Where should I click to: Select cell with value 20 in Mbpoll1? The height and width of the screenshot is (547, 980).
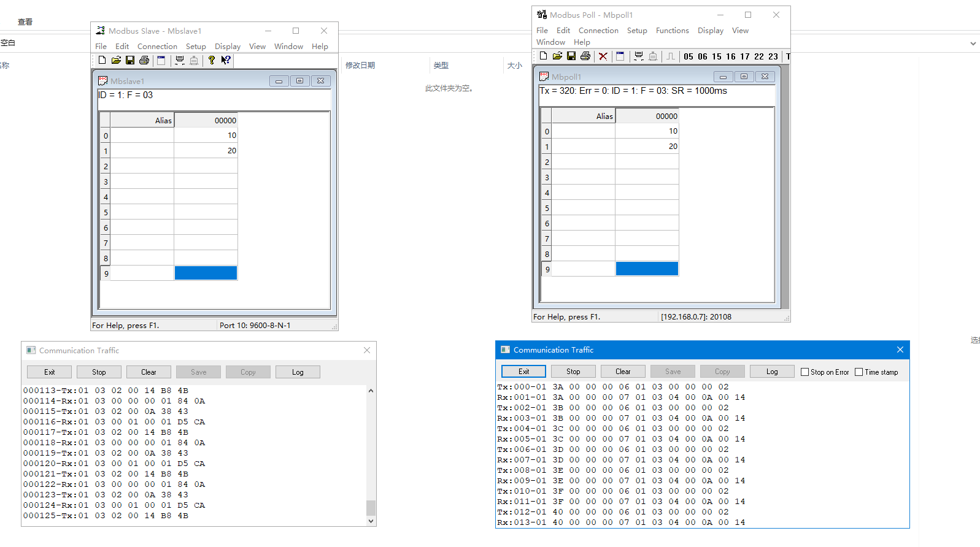point(647,146)
